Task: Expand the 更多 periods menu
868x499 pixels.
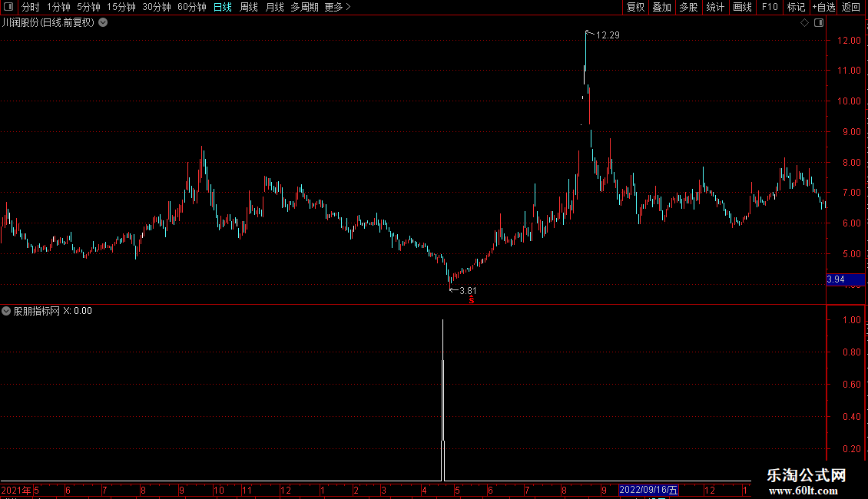Action: [x=337, y=7]
